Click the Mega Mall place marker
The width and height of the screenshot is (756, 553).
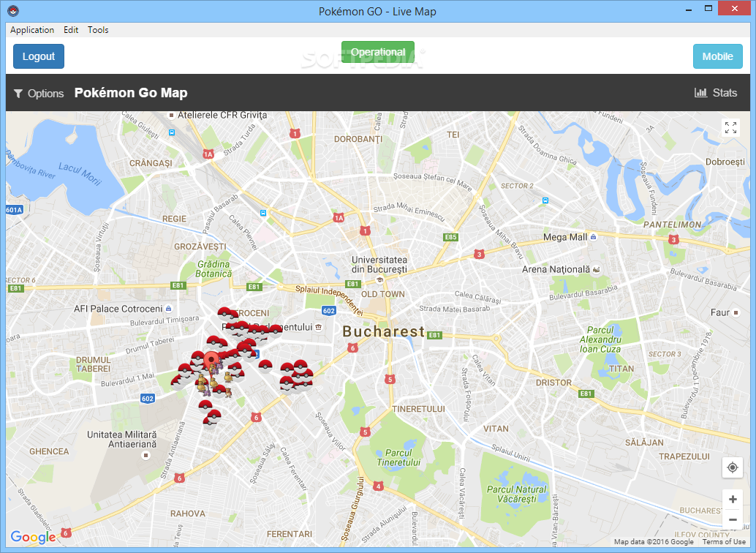593,237
